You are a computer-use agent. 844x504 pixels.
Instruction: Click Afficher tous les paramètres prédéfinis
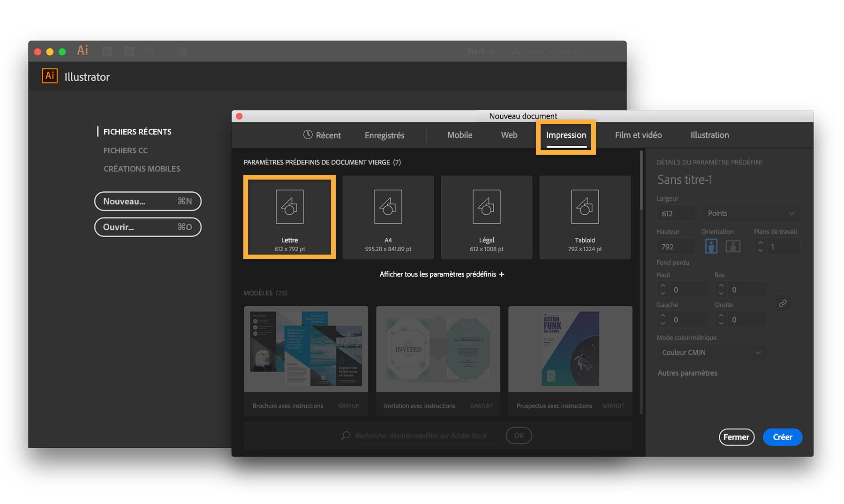pos(442,274)
